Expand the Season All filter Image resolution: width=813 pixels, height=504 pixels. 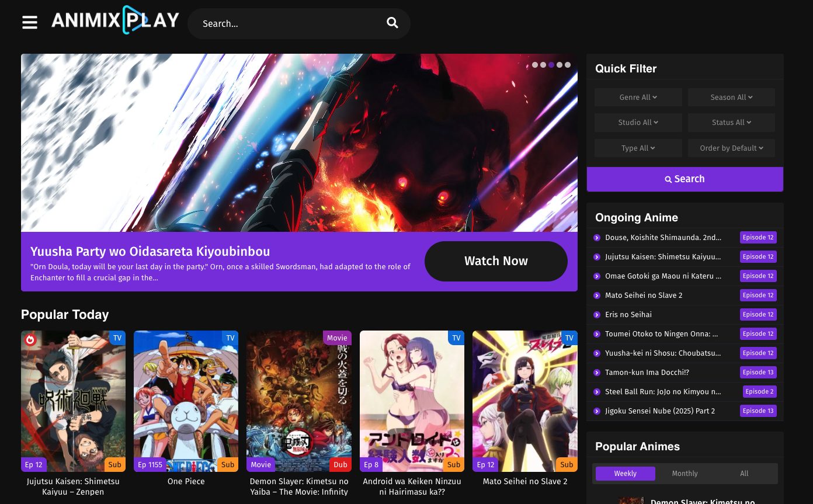pos(731,97)
